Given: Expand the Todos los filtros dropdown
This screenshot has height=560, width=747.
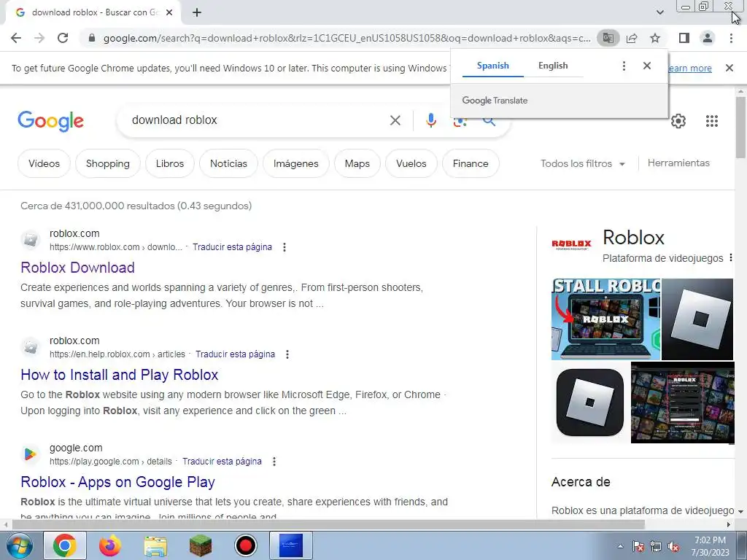Looking at the screenshot, I should [x=583, y=163].
